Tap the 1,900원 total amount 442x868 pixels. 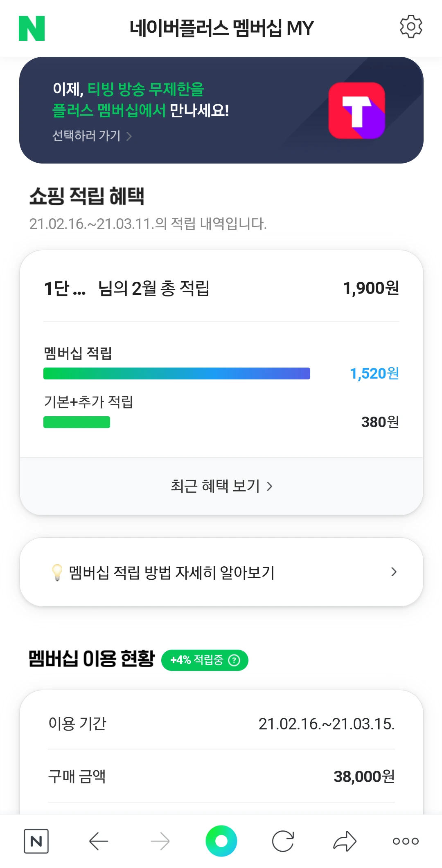click(371, 288)
